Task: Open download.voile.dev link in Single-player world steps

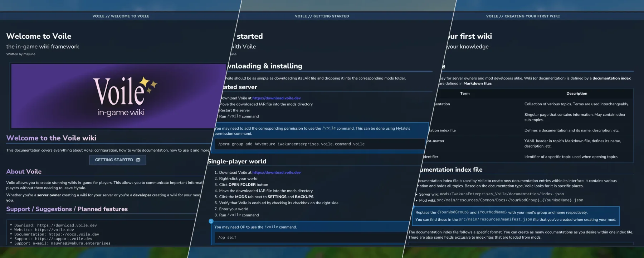Action: (x=277, y=172)
